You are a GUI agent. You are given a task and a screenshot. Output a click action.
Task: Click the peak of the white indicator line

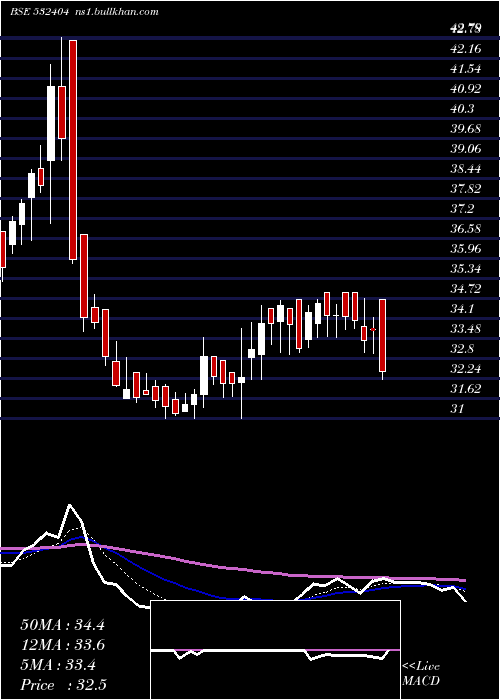coord(70,506)
